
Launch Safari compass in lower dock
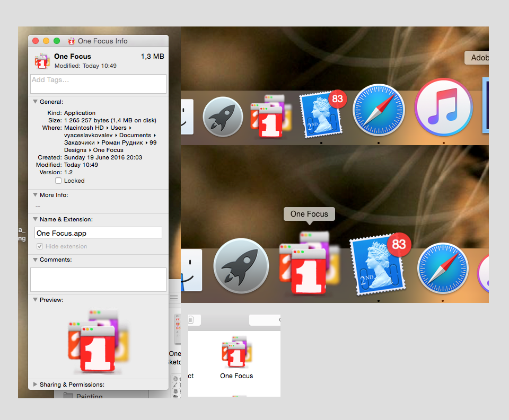click(x=443, y=268)
